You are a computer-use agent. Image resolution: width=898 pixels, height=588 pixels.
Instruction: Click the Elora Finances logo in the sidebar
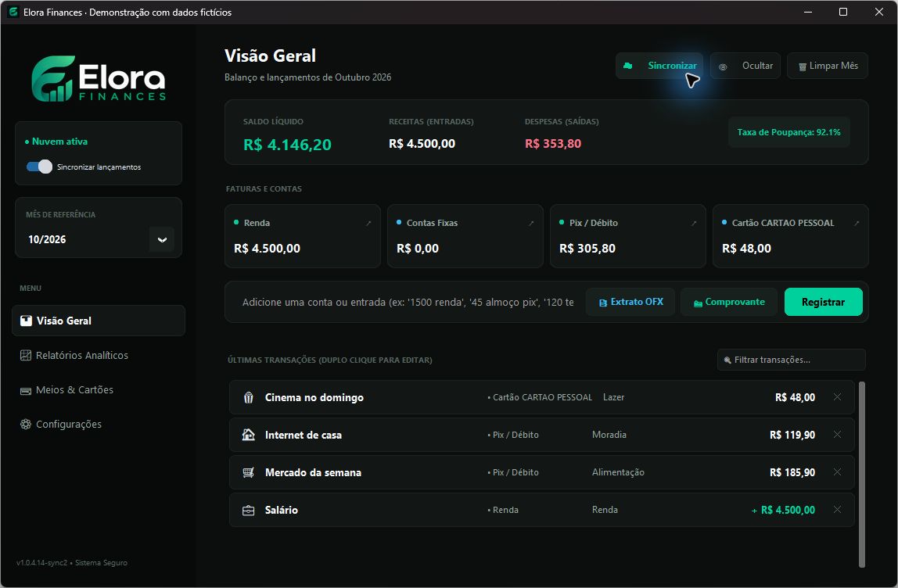pos(99,78)
